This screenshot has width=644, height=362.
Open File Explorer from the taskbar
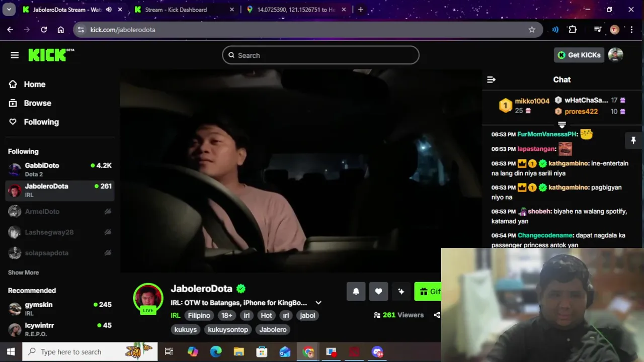point(239,352)
